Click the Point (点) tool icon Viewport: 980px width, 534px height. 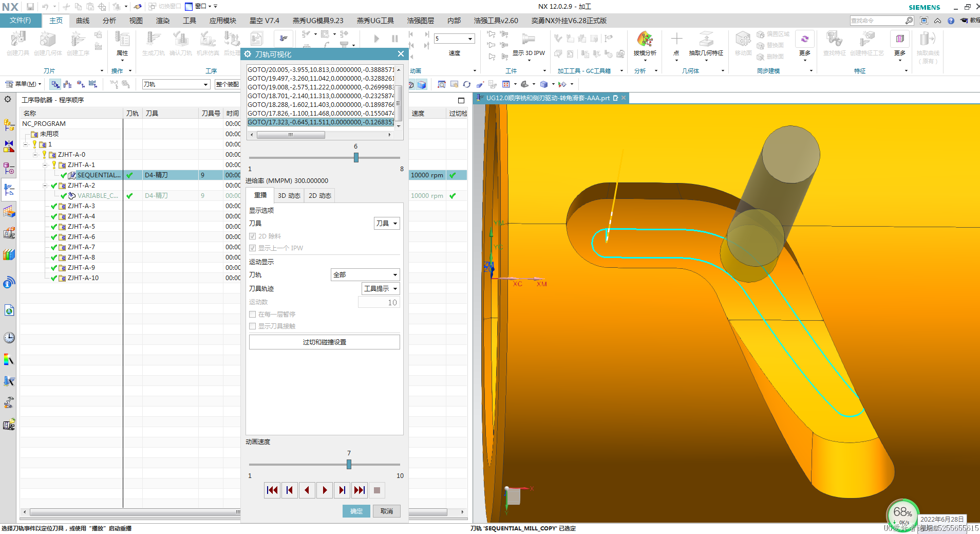click(x=676, y=40)
